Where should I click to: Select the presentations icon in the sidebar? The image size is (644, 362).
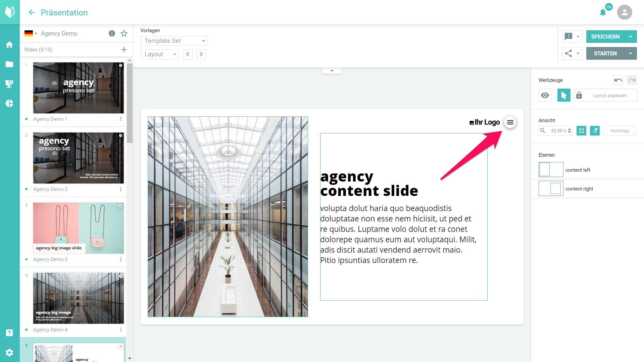(9, 84)
